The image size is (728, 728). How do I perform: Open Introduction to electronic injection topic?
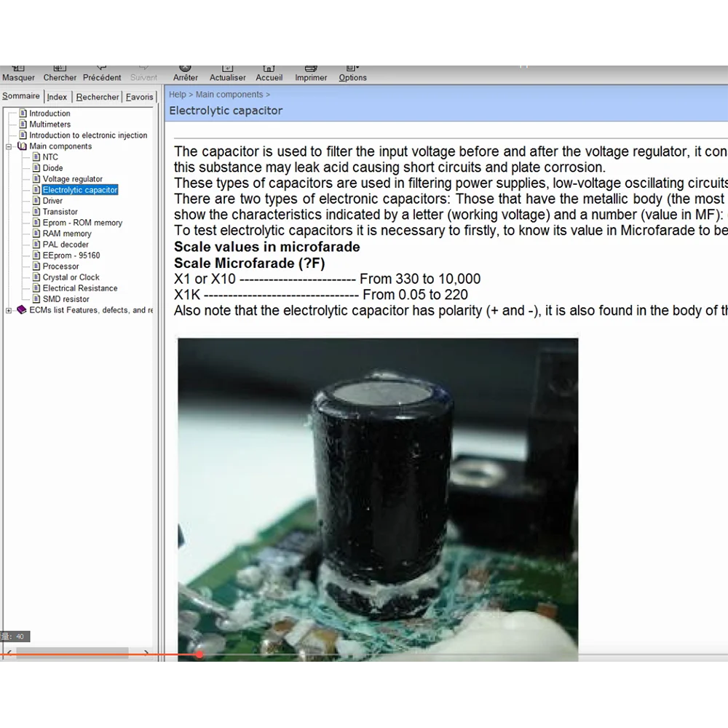coord(88,135)
